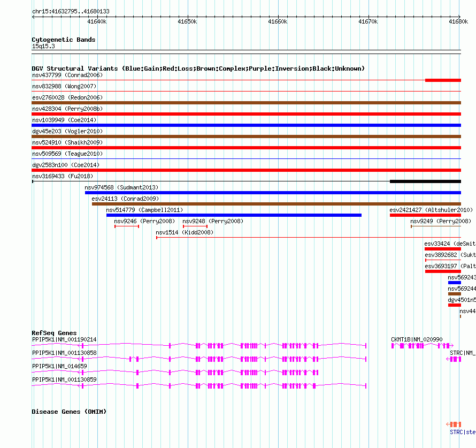Screen dimensions: 476x448
Task: Open the RefSeq Genes track title
Action: [x=54, y=333]
